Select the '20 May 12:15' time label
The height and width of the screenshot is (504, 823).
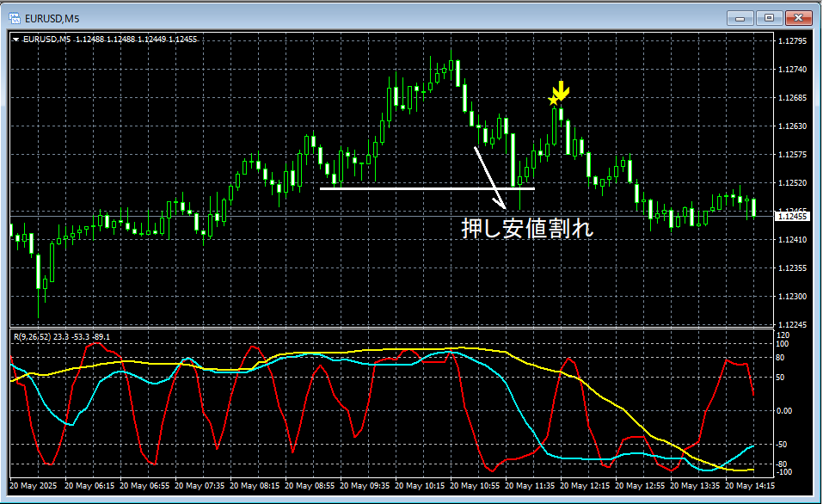(585, 486)
